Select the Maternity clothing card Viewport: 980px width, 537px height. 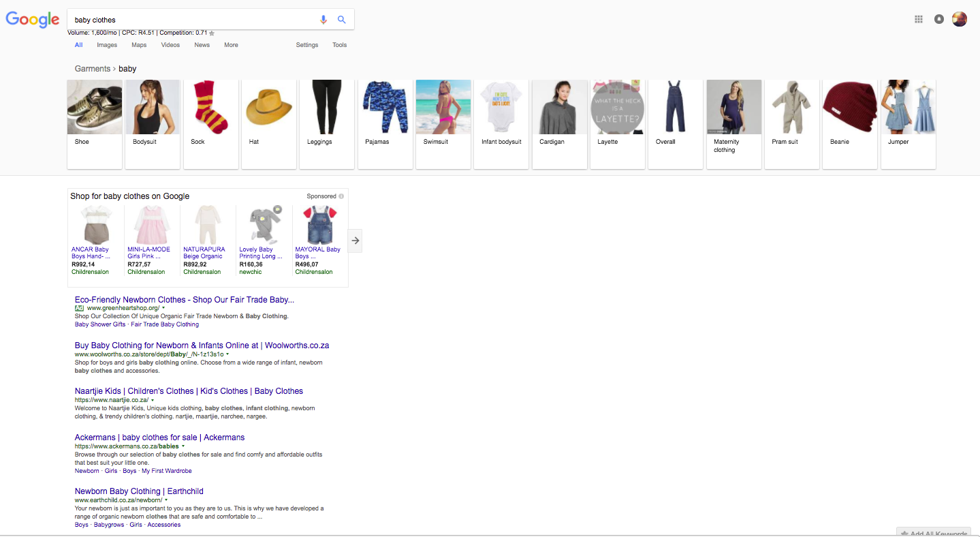(x=733, y=124)
